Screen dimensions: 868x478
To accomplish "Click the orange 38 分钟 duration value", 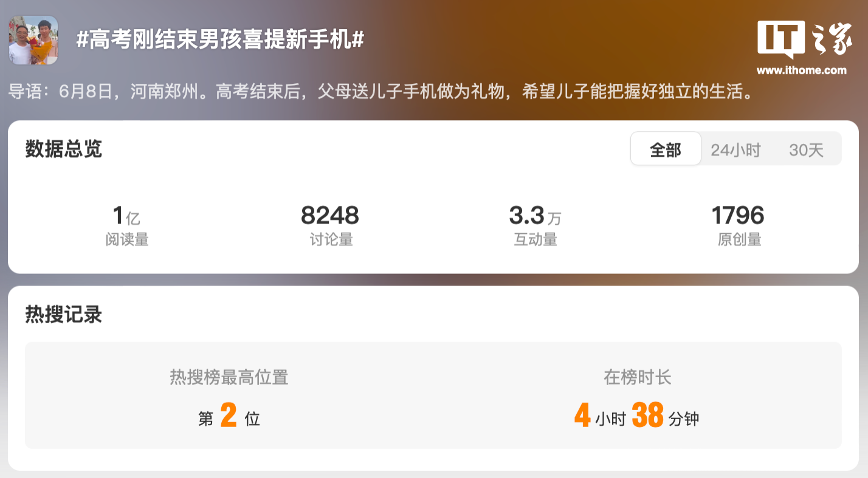I will tap(666, 416).
